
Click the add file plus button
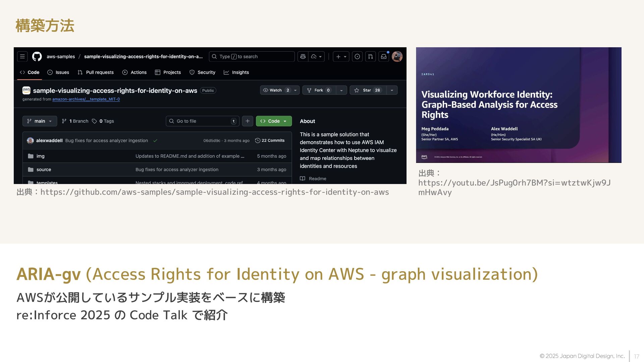point(248,121)
